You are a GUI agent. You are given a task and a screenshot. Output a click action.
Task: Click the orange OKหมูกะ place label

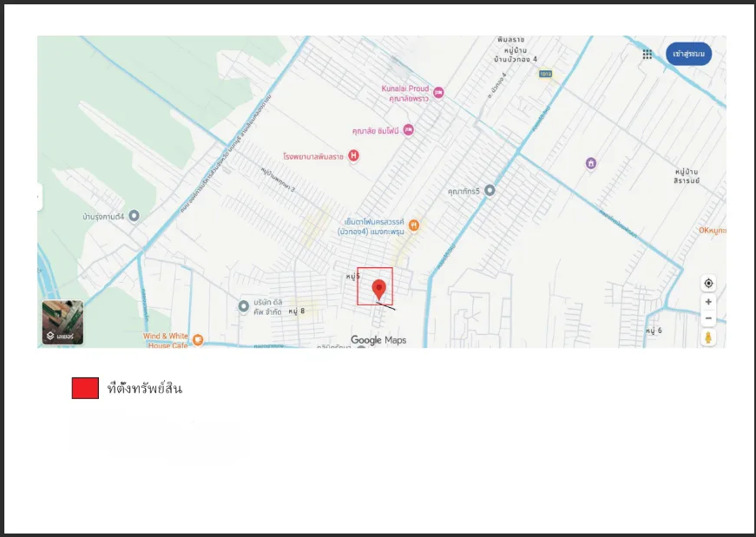coord(712,231)
